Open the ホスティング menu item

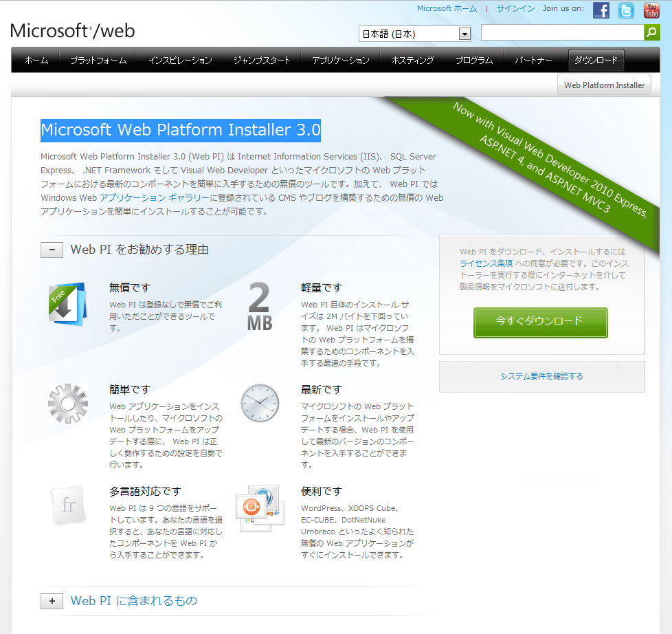click(x=413, y=61)
